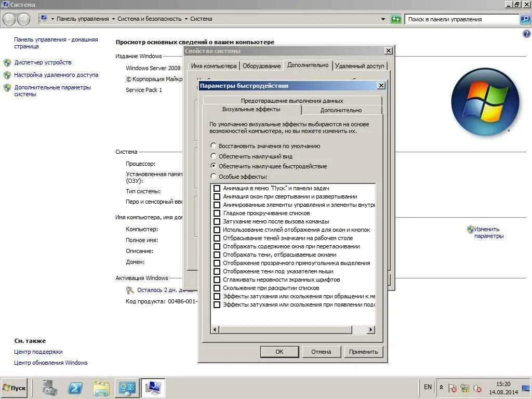Viewport: 532px width, 399px height.
Task: Enable Отбрасывание теней значками checkbox
Action: pos(217,238)
